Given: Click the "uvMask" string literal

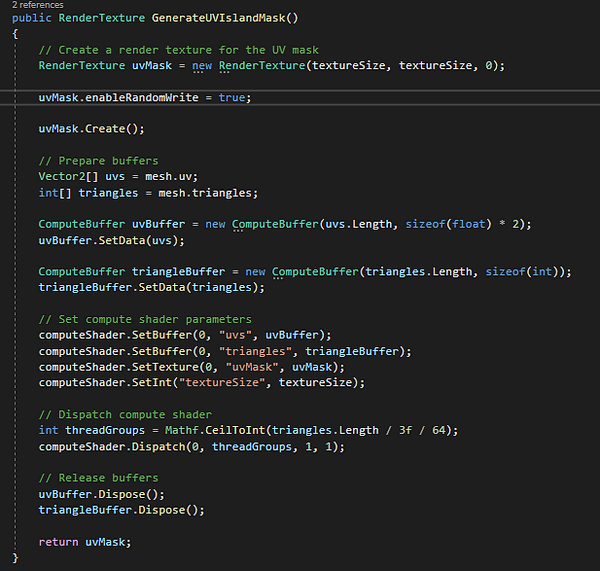Looking at the screenshot, I should [x=251, y=367].
